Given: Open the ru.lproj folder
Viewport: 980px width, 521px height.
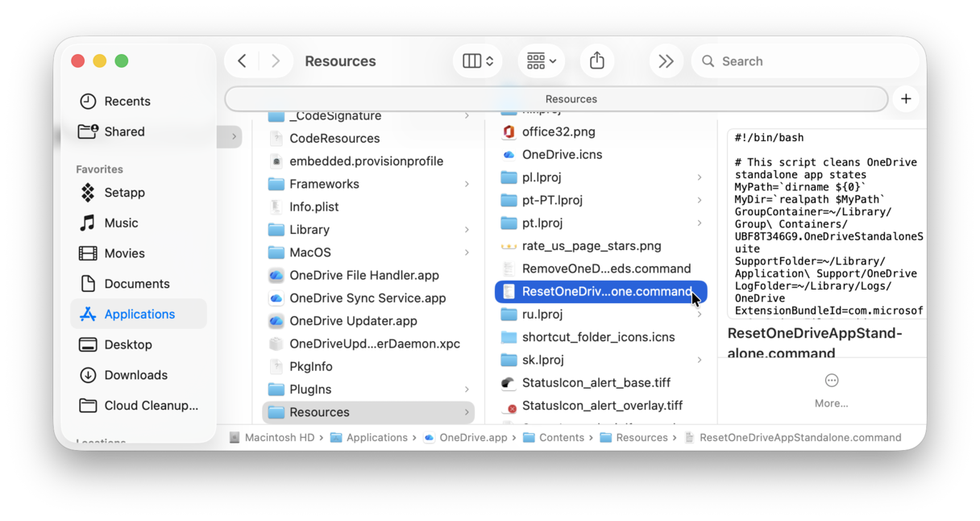Looking at the screenshot, I should (x=601, y=314).
